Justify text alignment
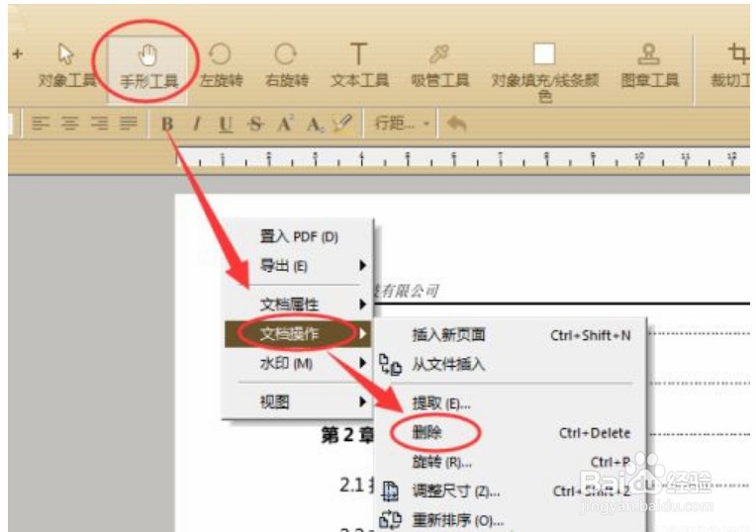The image size is (756, 532). coord(129,124)
